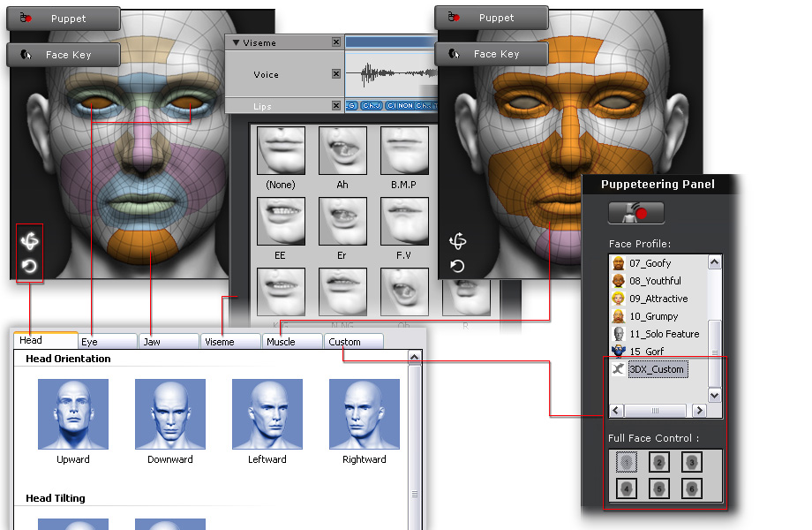Screen dimensions: 812x530
Task: Click the Face Profile list scroll right arrow
Action: [x=700, y=411]
